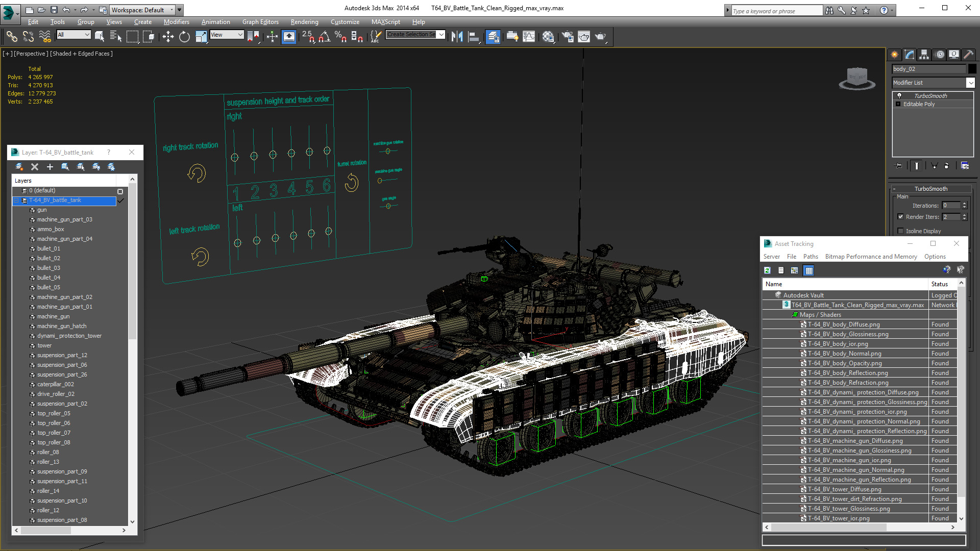Open Rendered Frame Window icon

584,36
